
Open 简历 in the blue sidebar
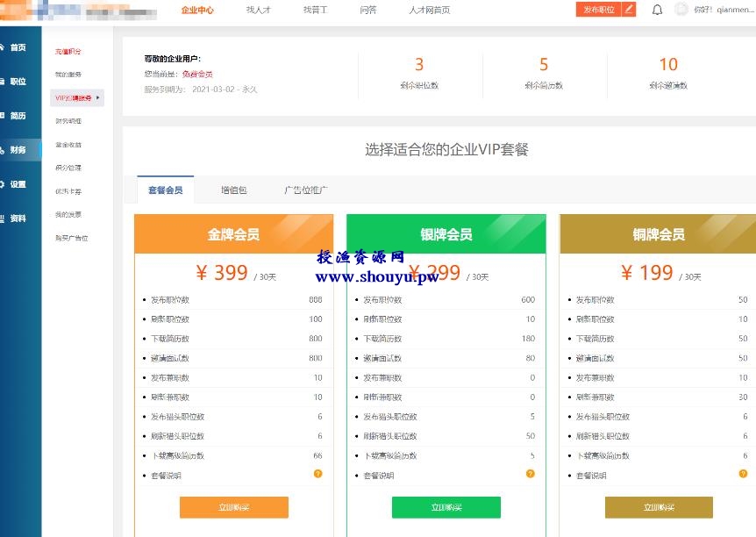[x=18, y=116]
